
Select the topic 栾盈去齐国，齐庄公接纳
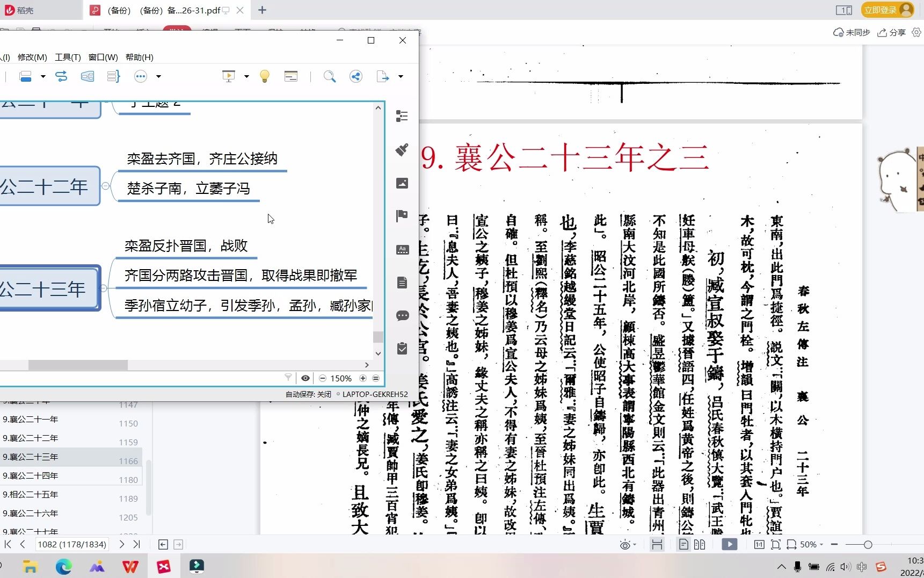[202, 159]
